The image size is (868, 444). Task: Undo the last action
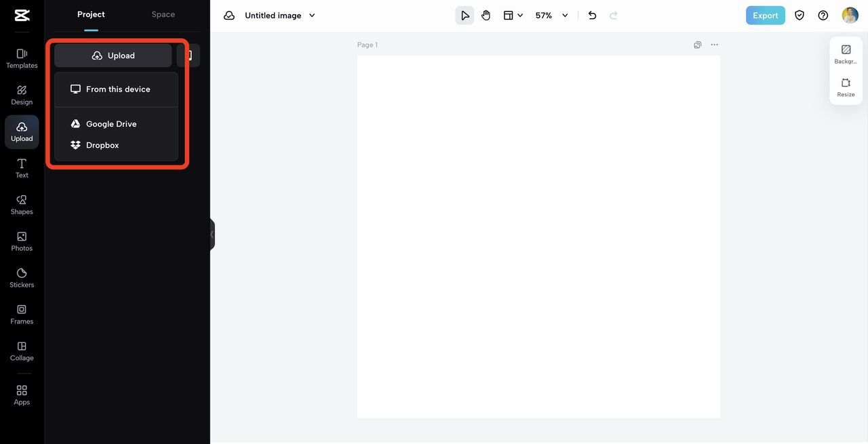592,15
